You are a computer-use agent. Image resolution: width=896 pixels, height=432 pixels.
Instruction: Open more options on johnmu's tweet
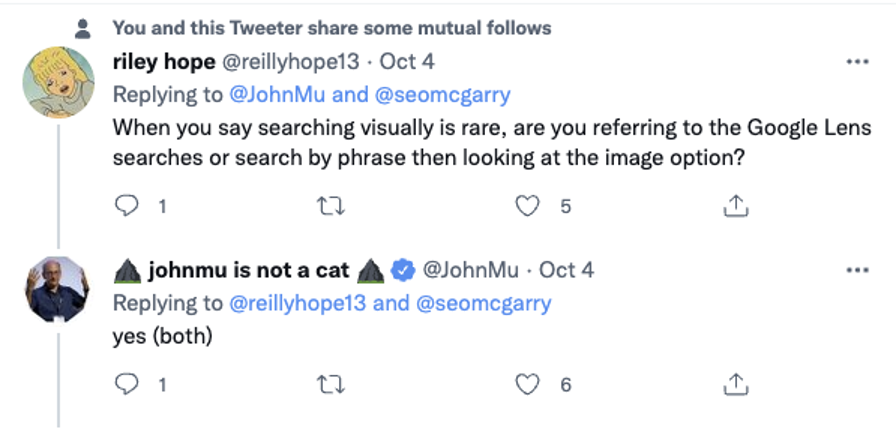857,270
